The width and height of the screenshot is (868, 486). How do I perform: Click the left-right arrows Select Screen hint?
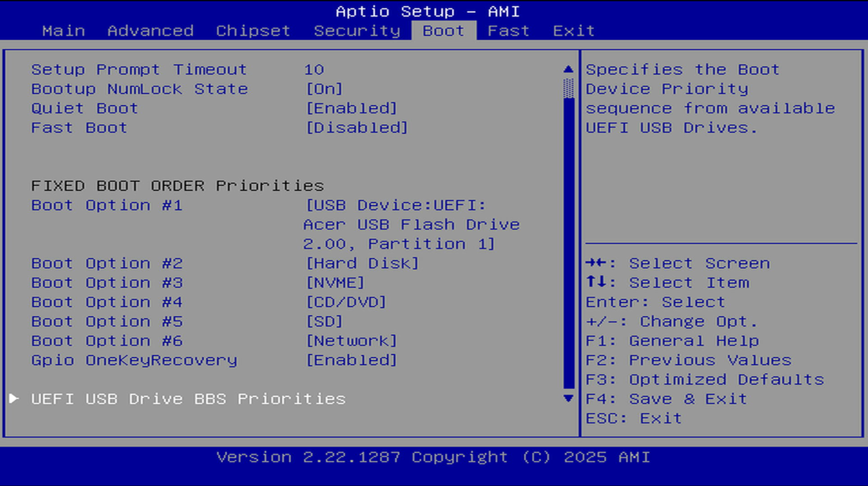(678, 263)
